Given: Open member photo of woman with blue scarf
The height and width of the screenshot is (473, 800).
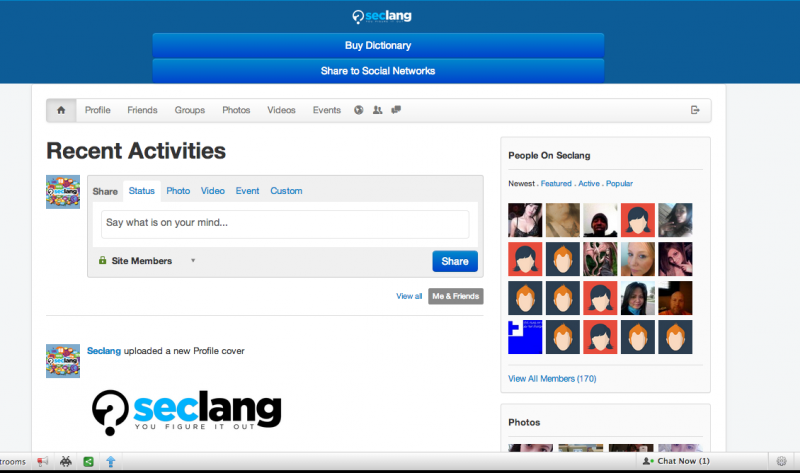Looking at the screenshot, I should 638,298.
